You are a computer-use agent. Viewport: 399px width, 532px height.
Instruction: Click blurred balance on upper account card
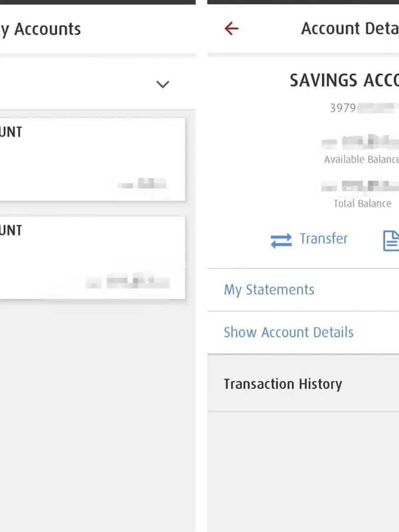(142, 184)
